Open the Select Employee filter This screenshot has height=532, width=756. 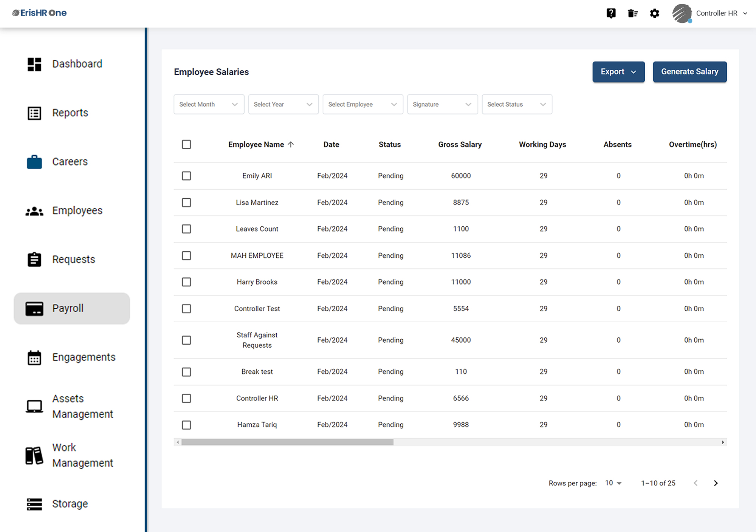tap(363, 104)
